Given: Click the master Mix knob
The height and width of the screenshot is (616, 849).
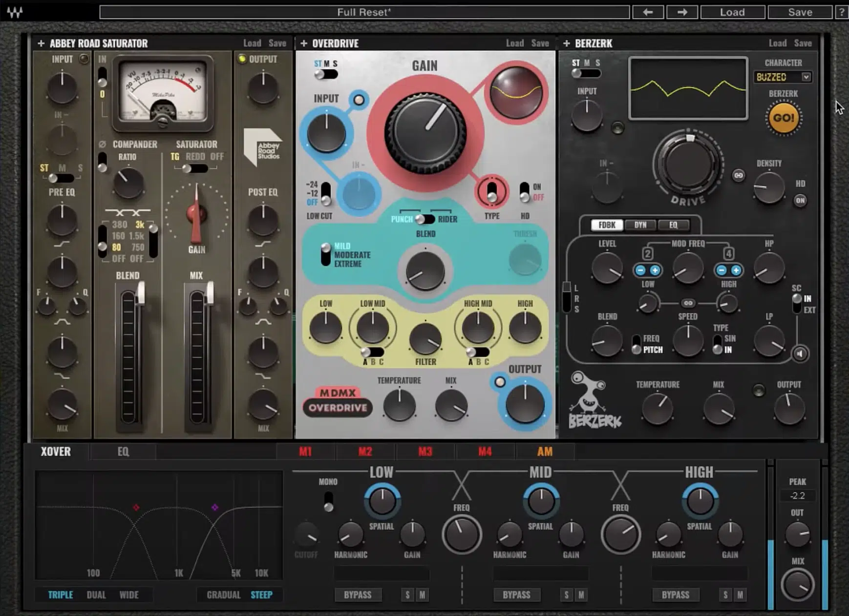Looking at the screenshot, I should click(797, 585).
